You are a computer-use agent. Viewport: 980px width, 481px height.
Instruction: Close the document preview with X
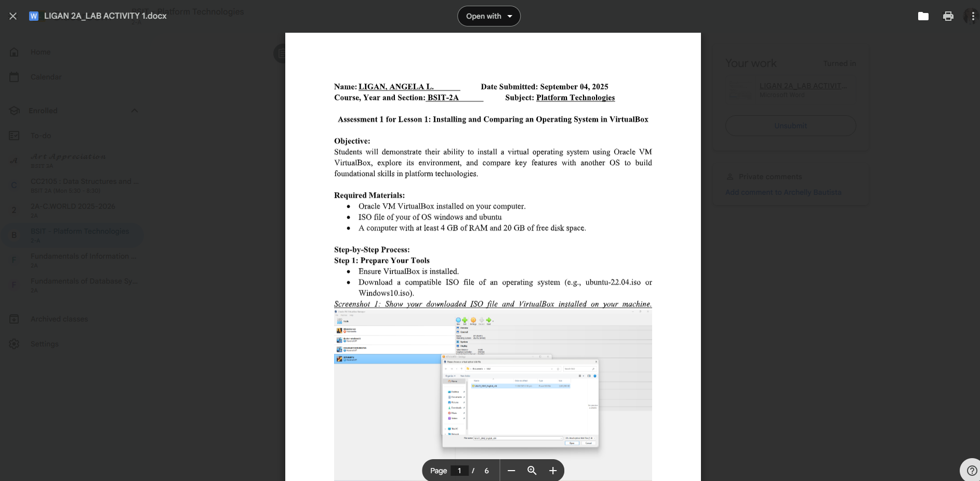13,16
